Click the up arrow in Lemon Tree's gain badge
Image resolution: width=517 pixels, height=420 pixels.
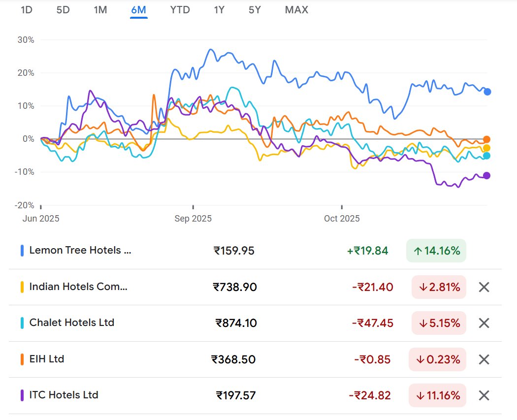click(420, 250)
